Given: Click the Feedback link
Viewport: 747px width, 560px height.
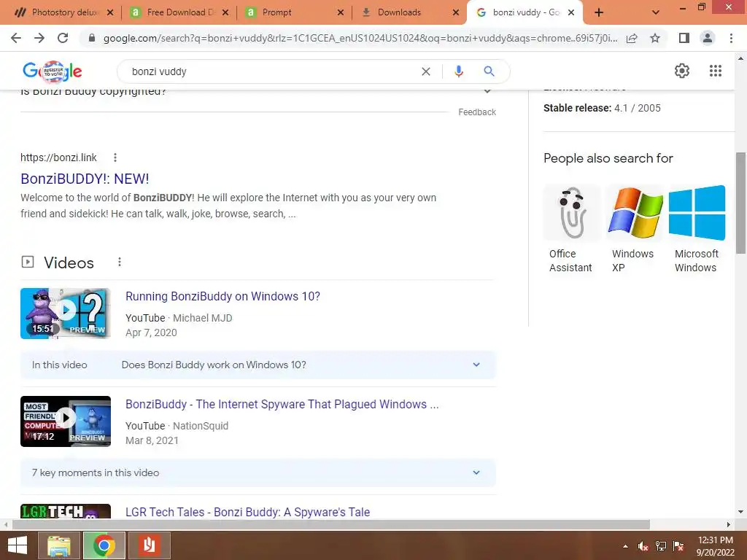Looking at the screenshot, I should coord(477,112).
